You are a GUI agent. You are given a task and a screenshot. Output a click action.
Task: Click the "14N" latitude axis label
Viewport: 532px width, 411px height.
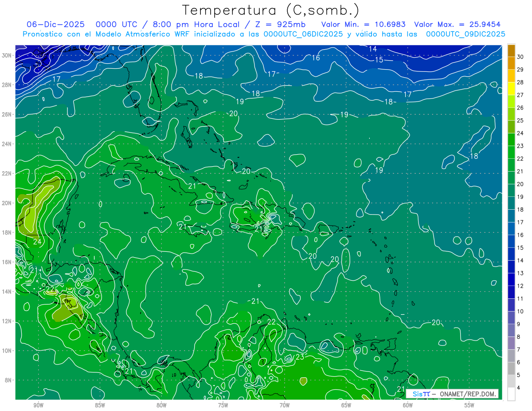[7, 292]
